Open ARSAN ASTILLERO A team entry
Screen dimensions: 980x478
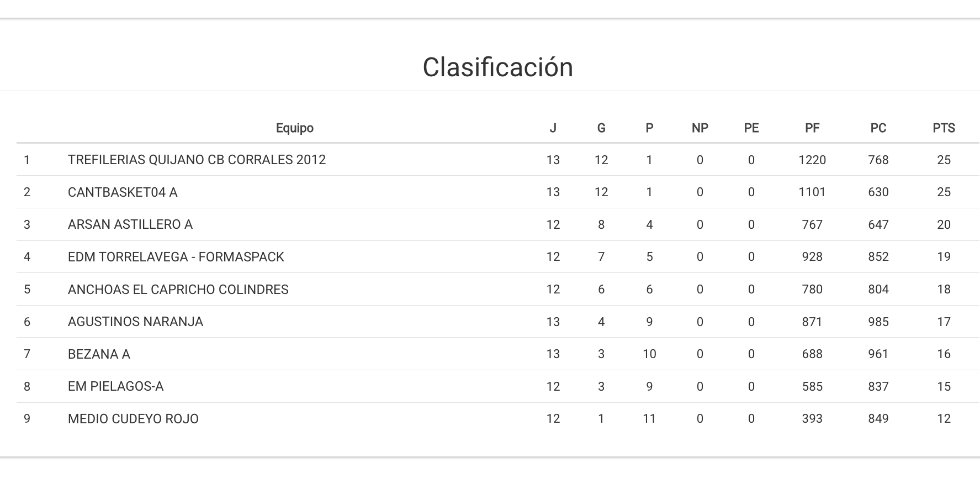[x=130, y=224]
